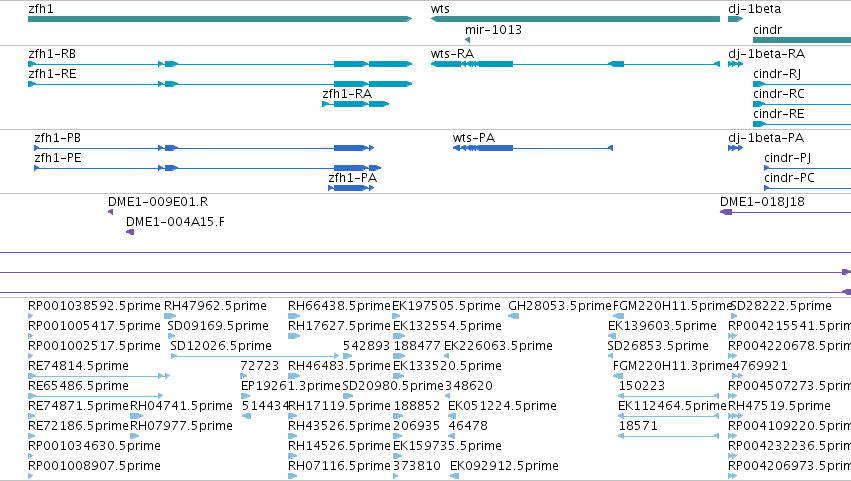Click the EK133520.5prime label

[447, 366]
